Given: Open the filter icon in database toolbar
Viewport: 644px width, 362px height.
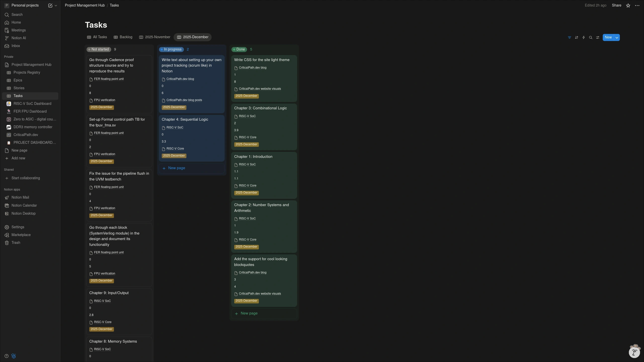Looking at the screenshot, I should click(569, 37).
